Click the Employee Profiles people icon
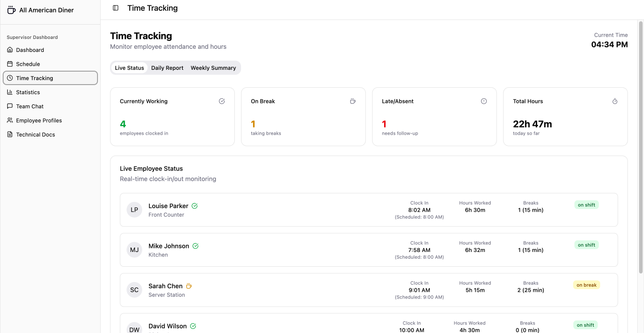644x333 pixels. click(x=9, y=120)
